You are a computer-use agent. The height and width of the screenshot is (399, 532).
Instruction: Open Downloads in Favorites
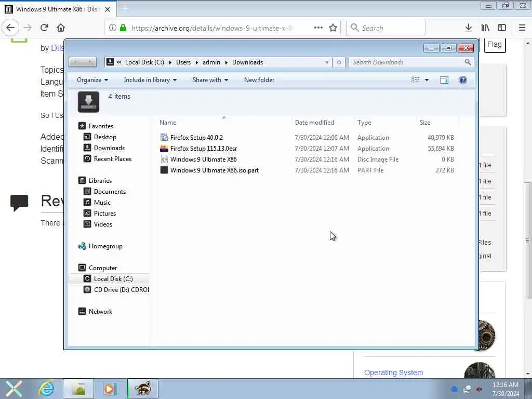(x=109, y=148)
